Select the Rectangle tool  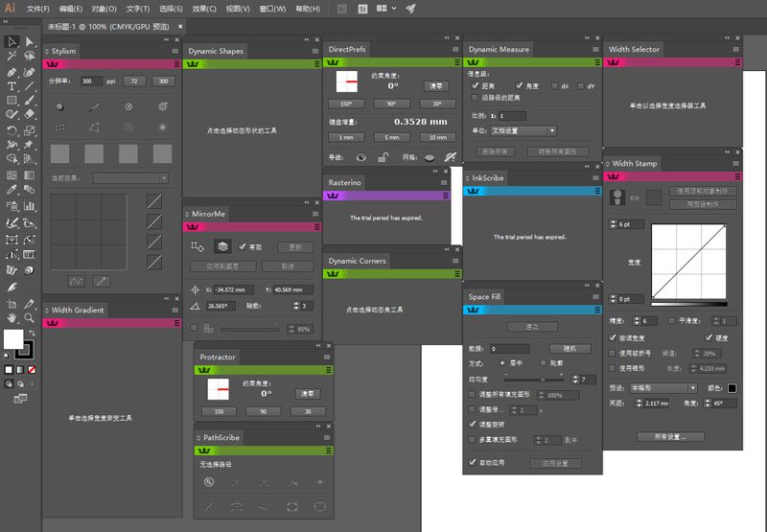(x=12, y=101)
